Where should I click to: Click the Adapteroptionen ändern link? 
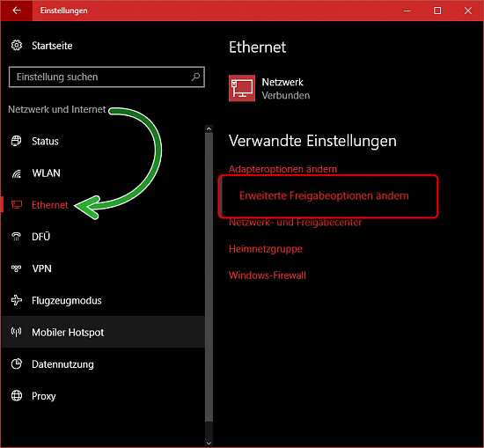282,169
